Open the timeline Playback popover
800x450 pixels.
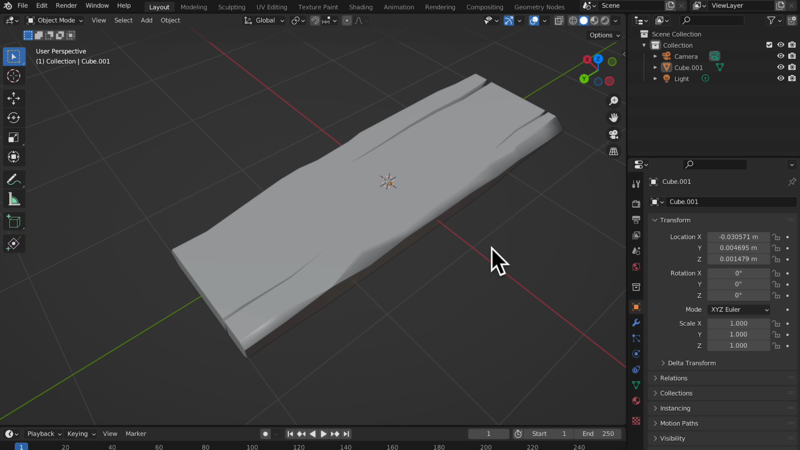coord(44,434)
